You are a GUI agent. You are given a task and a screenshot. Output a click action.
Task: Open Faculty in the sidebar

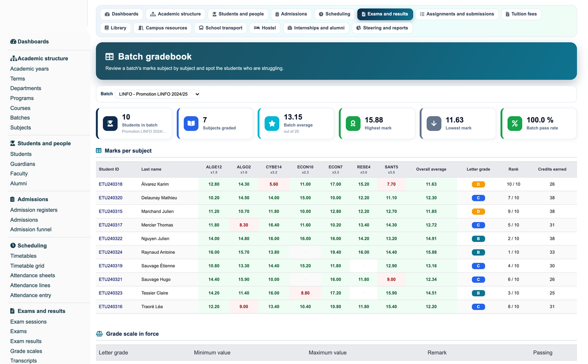point(19,174)
